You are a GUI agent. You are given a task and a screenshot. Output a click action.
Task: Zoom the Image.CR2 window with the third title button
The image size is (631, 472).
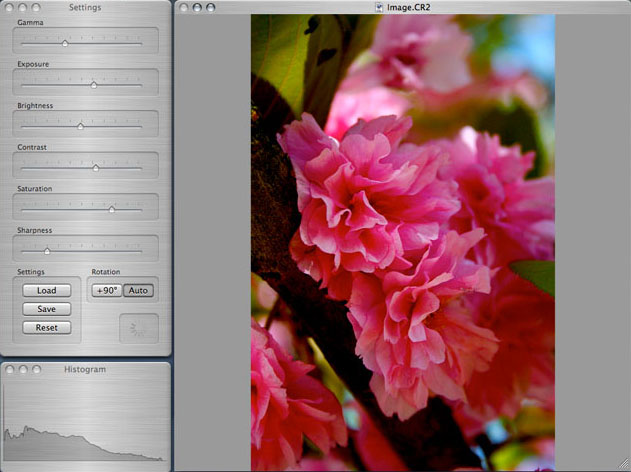(210, 7)
